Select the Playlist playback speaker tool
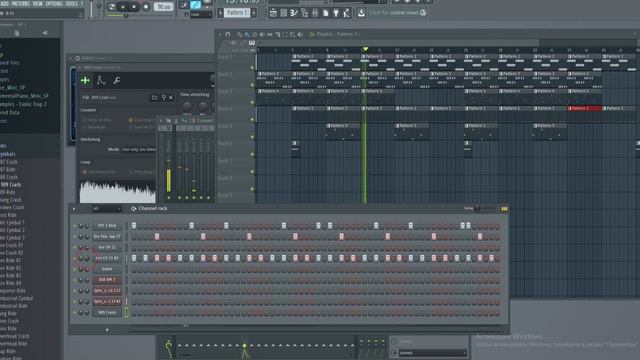The width and height of the screenshot is (640, 360). pos(300,35)
